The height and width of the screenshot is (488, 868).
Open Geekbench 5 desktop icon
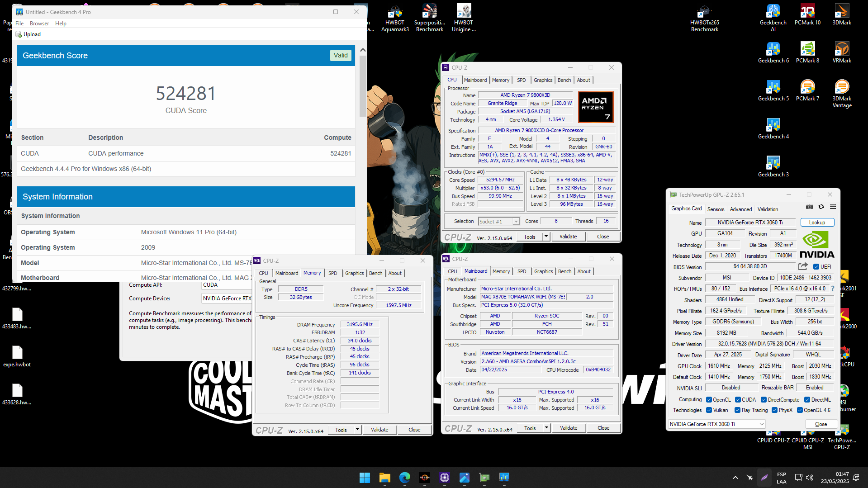tap(773, 90)
